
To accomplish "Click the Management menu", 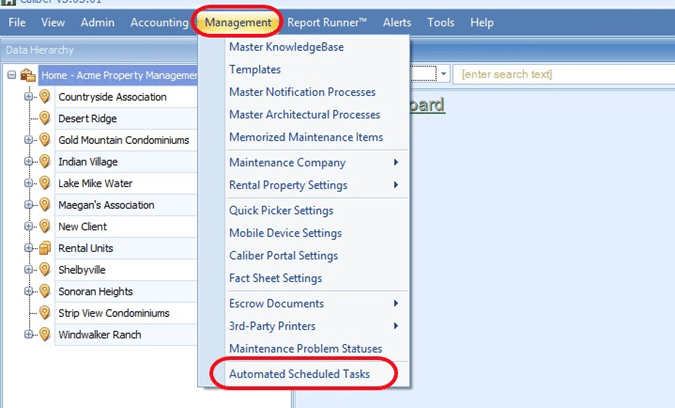I will click(238, 22).
